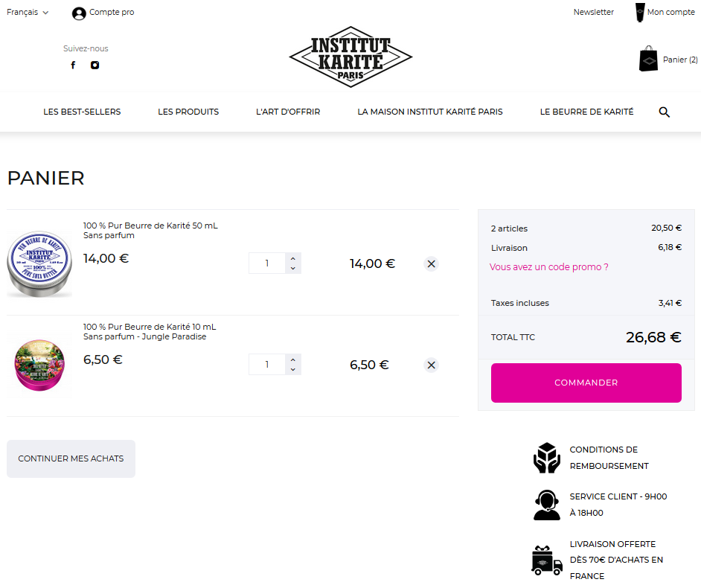Open the Mon compte tube icon

pos(640,12)
